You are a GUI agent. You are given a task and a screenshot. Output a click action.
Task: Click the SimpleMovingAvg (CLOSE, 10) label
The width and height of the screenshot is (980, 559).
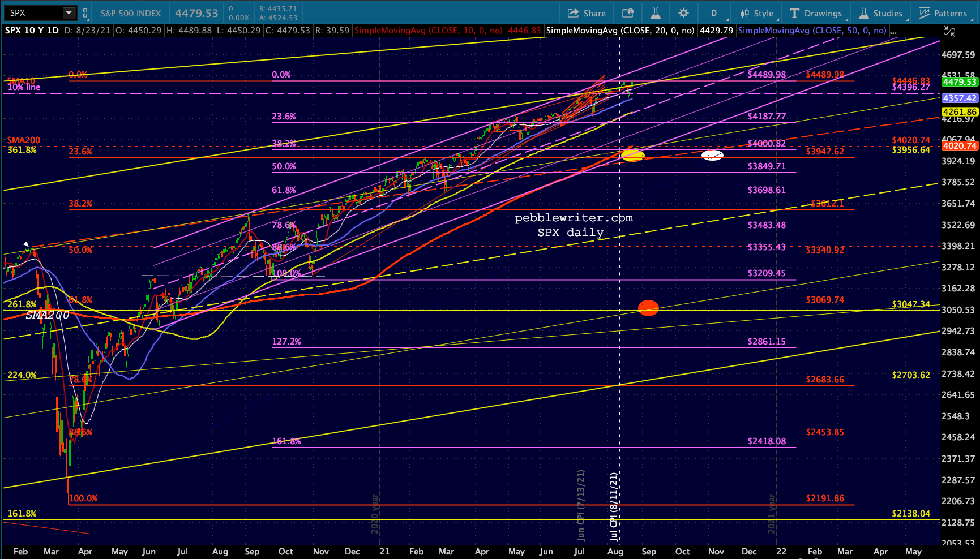point(429,31)
